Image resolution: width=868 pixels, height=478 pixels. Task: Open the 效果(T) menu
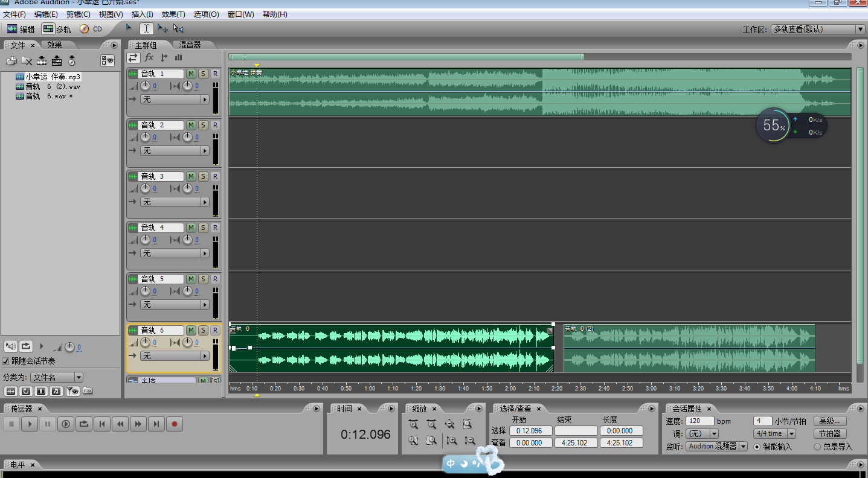(173, 14)
